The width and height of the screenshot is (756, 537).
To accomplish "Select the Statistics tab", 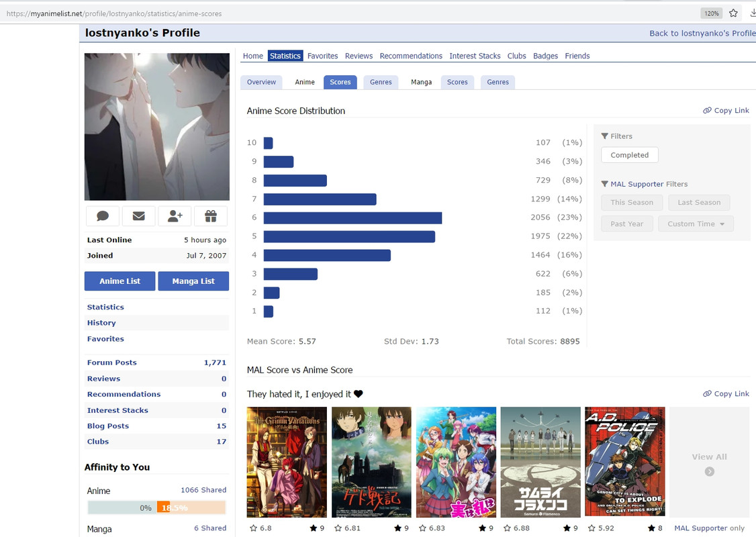I will (285, 56).
